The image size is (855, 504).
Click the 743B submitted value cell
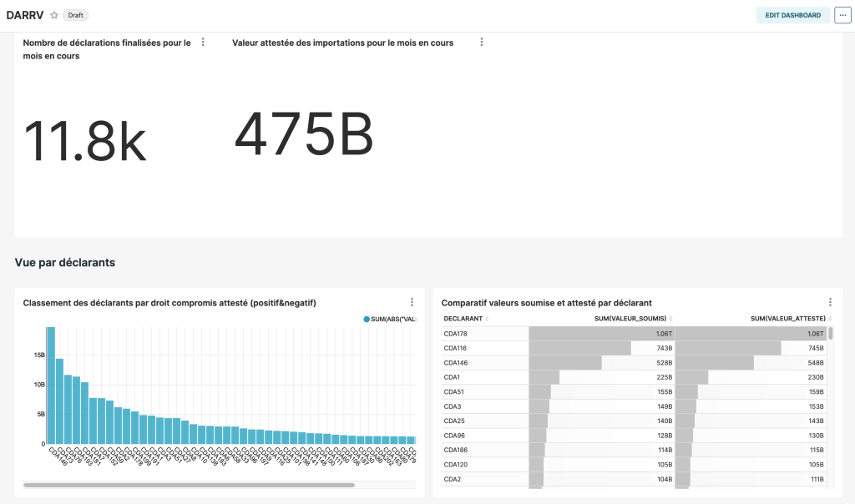click(x=601, y=348)
